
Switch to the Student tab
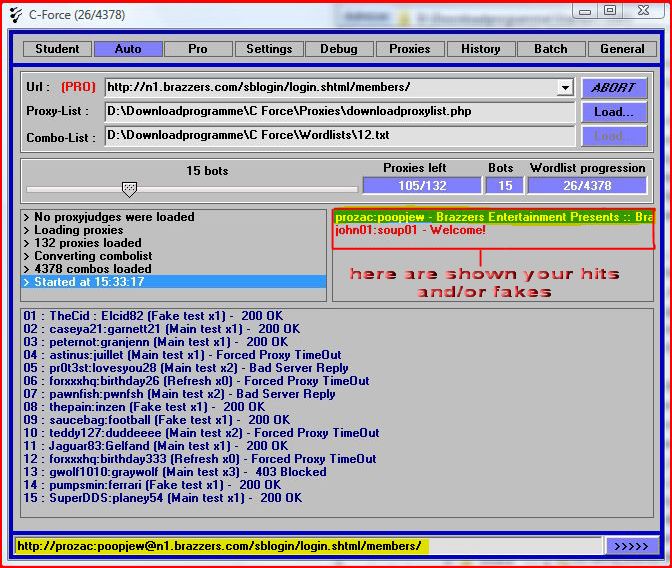[57, 49]
